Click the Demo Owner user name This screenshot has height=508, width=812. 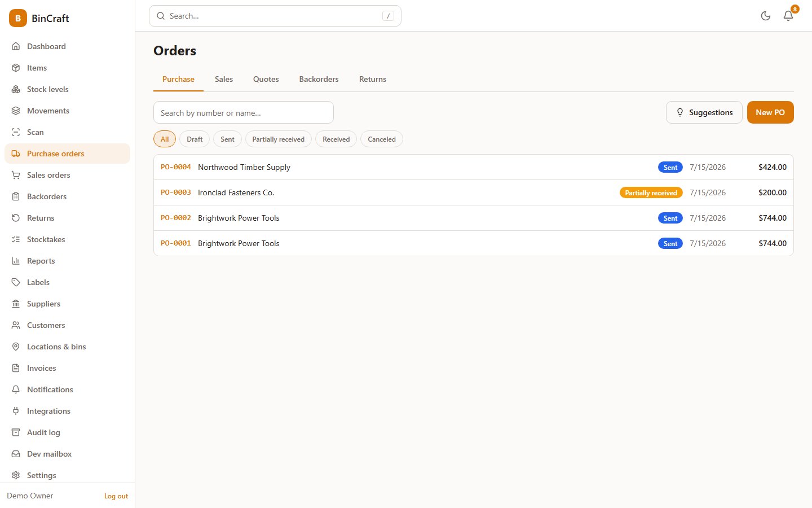[30, 496]
